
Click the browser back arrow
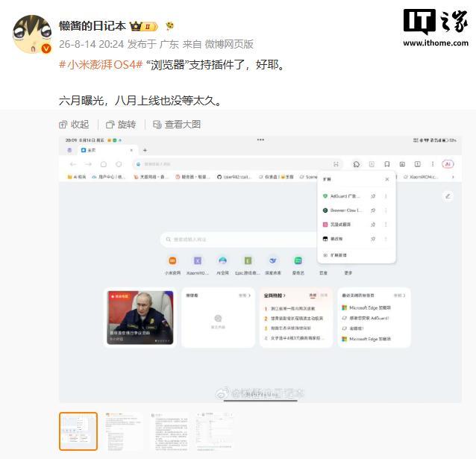click(73, 164)
